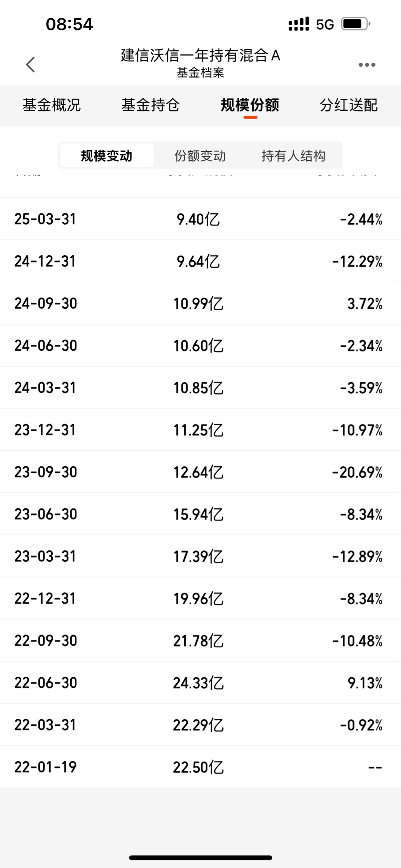Tap the cellular signal bars icon
401x868 pixels.
pyautogui.click(x=299, y=24)
